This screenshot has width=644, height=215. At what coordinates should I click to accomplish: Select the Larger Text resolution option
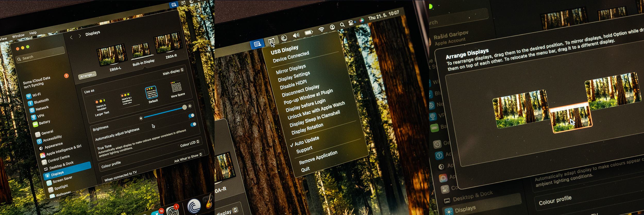pos(101,107)
